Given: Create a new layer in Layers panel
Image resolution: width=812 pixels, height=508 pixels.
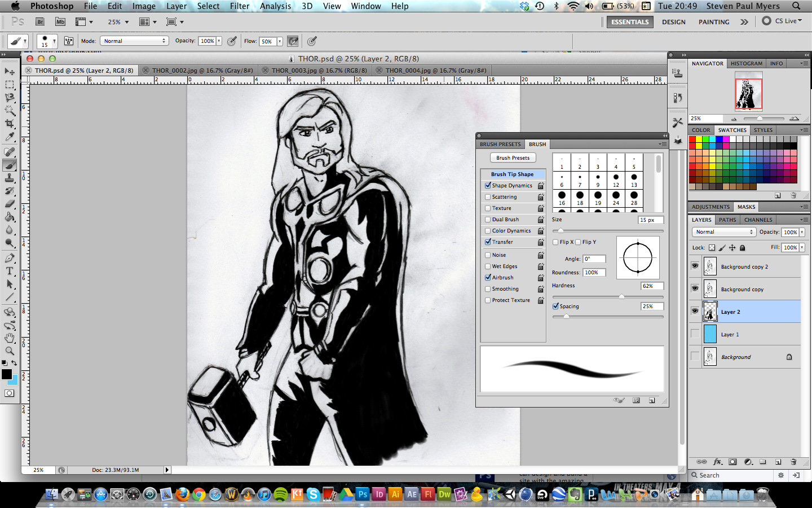Looking at the screenshot, I should click(778, 462).
